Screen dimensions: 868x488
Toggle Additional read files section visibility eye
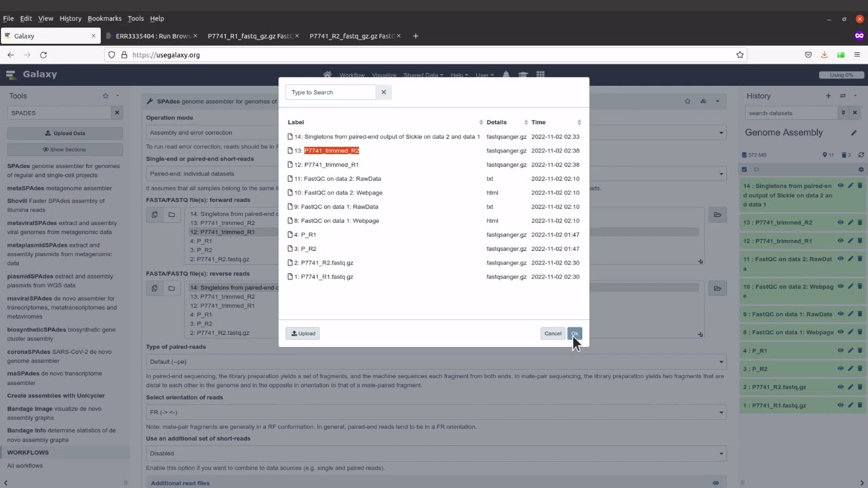[x=715, y=483]
